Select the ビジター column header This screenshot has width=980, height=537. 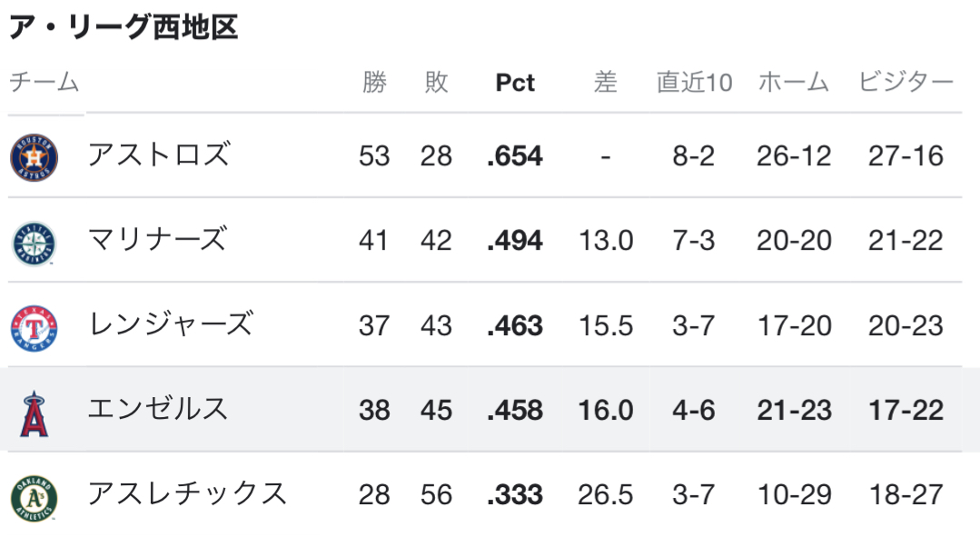click(906, 82)
